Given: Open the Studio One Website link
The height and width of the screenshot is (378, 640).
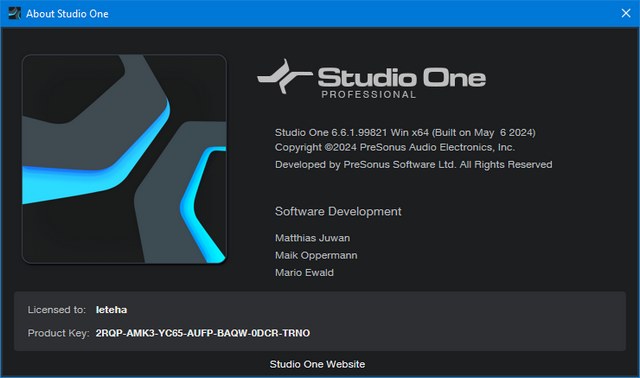Looking at the screenshot, I should tap(317, 364).
